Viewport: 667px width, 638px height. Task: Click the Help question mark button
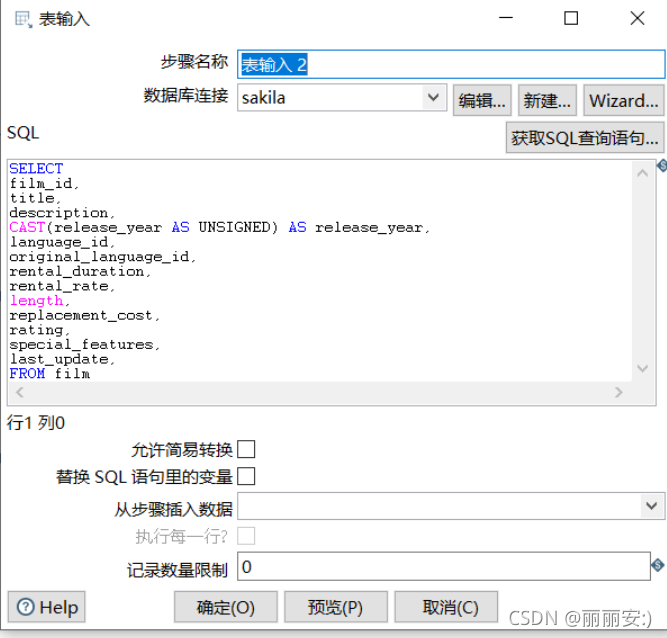point(46,607)
